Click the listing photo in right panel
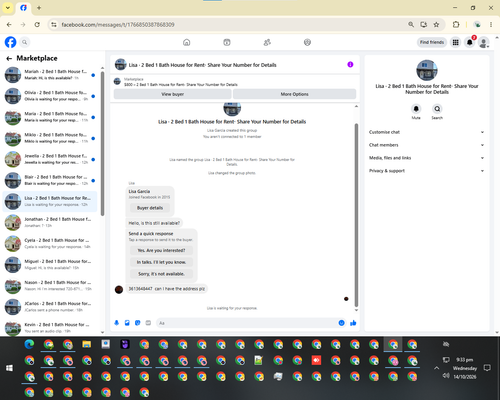 tap(427, 70)
